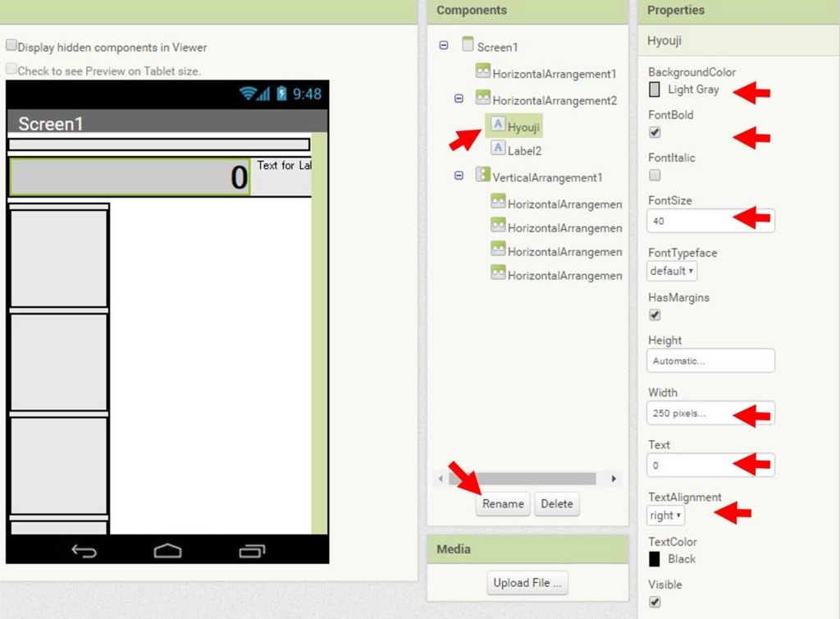Check the FontItalic checkbox
The height and width of the screenshot is (619, 840).
[x=655, y=175]
